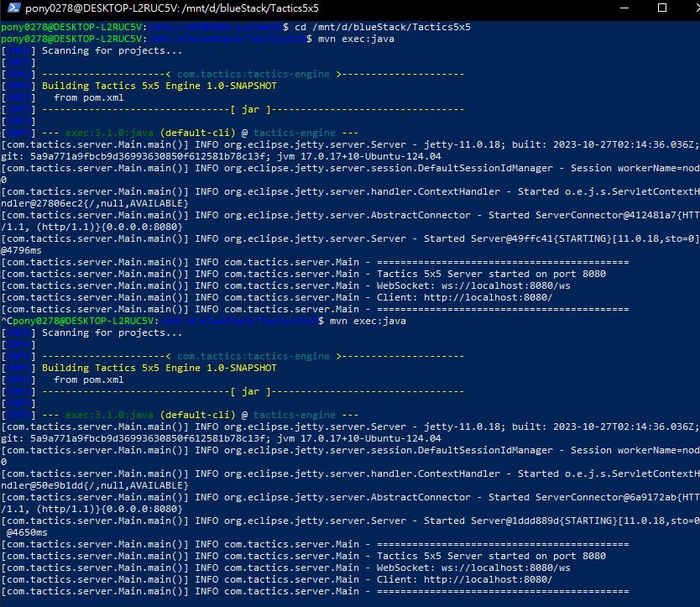The width and height of the screenshot is (700, 607).
Task: Click 'mvn exec:java' below the cd command
Action: 356,39
